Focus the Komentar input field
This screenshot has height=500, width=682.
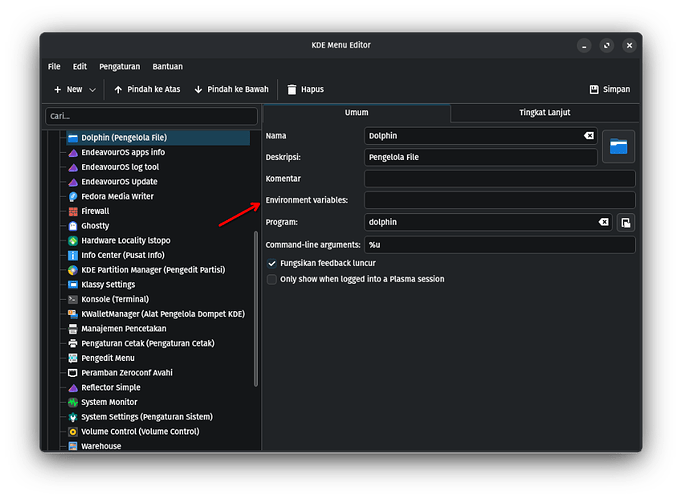500,179
